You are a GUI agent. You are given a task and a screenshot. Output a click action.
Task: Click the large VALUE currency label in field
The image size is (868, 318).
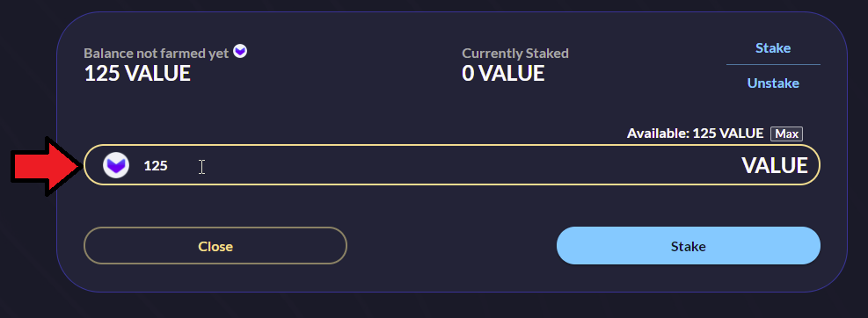click(775, 165)
